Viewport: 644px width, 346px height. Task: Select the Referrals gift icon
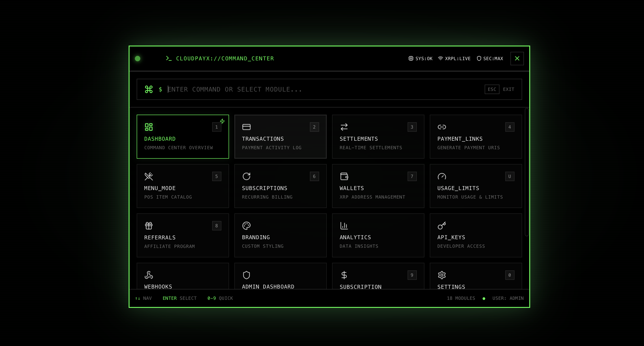click(x=149, y=225)
